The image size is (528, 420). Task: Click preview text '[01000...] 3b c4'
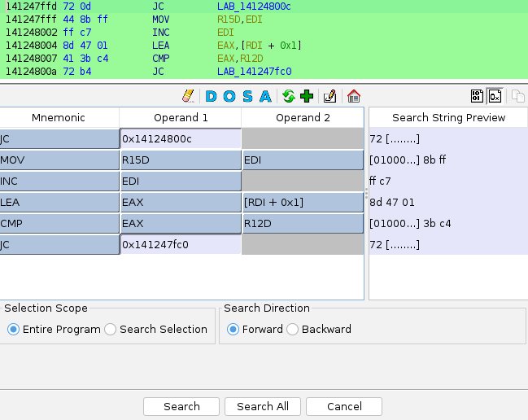tap(410, 224)
